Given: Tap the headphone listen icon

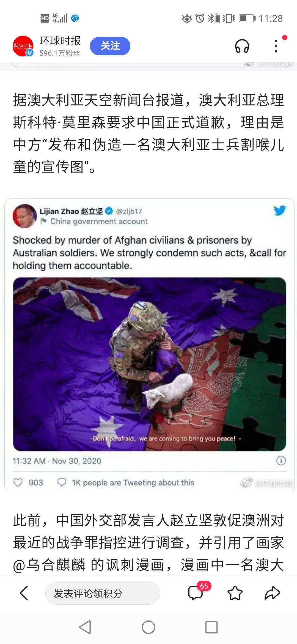Looking at the screenshot, I should [242, 46].
